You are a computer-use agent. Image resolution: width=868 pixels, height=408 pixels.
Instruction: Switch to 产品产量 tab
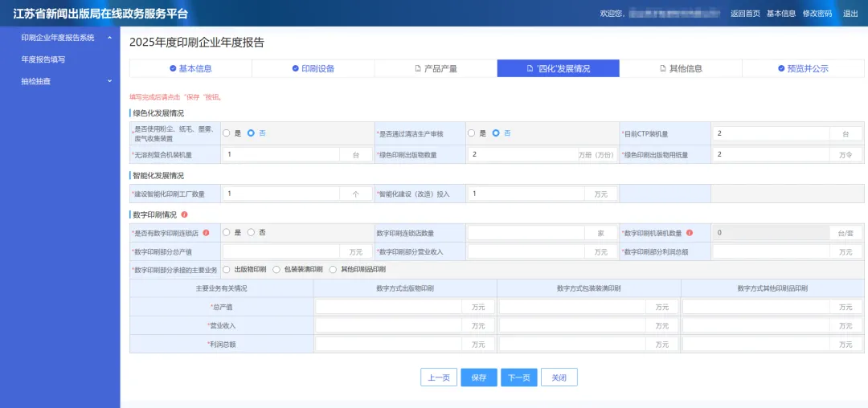436,68
